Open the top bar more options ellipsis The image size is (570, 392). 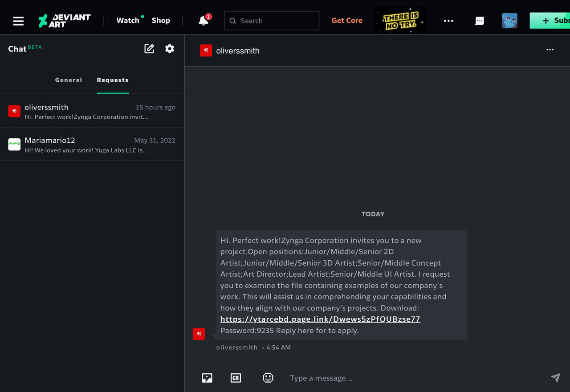(x=448, y=21)
